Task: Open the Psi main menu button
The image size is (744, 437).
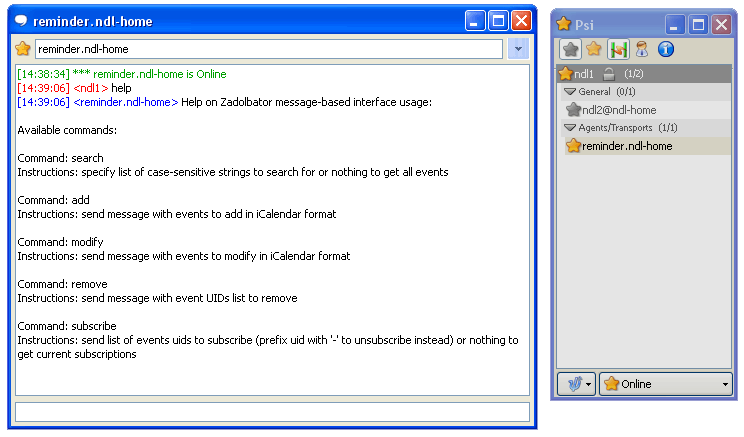Action: (577, 383)
